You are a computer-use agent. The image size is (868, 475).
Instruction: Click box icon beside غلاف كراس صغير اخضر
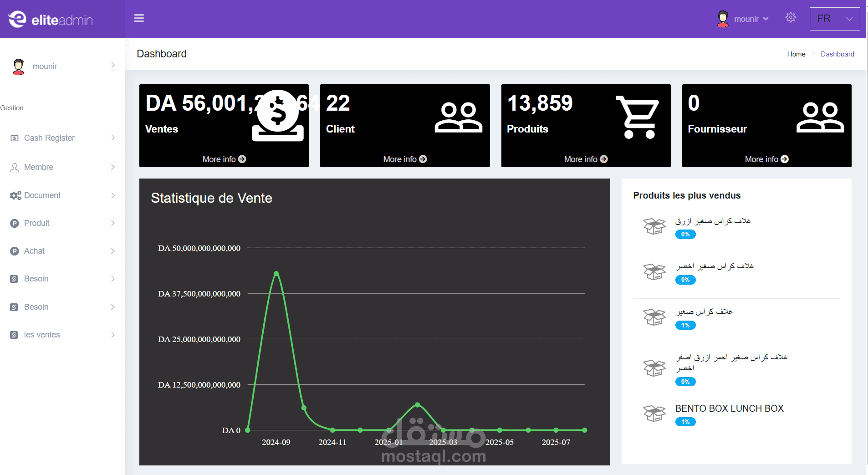point(654,271)
